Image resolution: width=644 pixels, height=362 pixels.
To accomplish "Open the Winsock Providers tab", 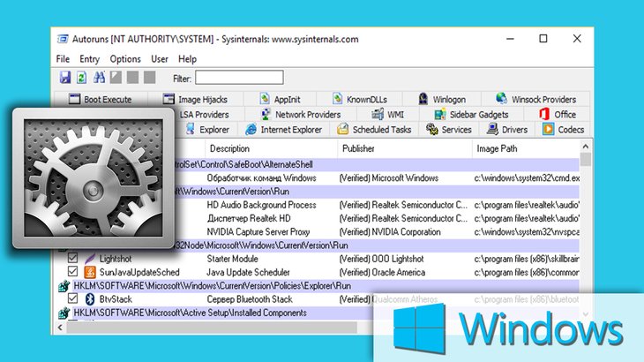I will tap(535, 100).
